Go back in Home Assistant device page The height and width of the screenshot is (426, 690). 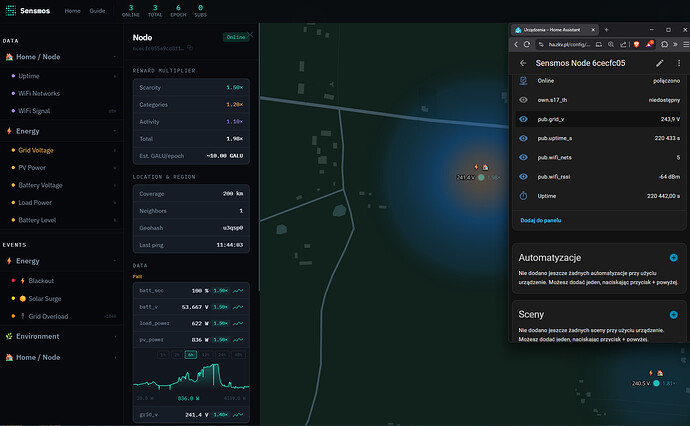pyautogui.click(x=523, y=63)
